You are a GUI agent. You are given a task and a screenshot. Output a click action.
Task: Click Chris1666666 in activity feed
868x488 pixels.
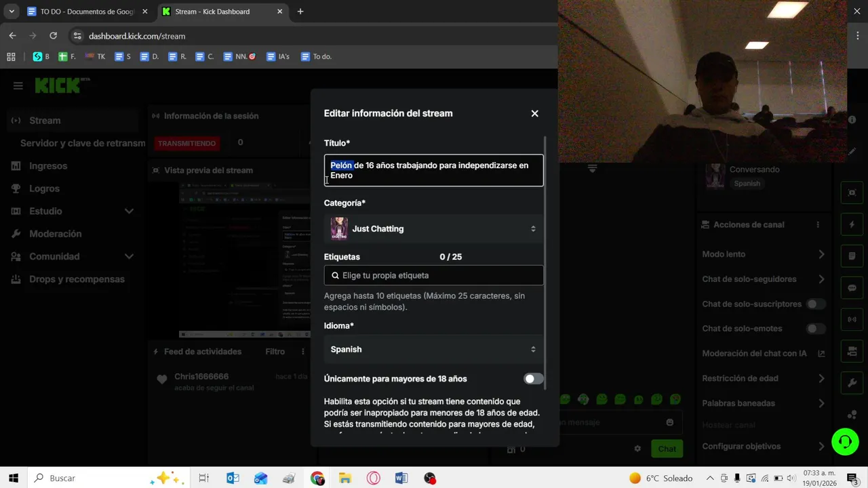coord(201,377)
